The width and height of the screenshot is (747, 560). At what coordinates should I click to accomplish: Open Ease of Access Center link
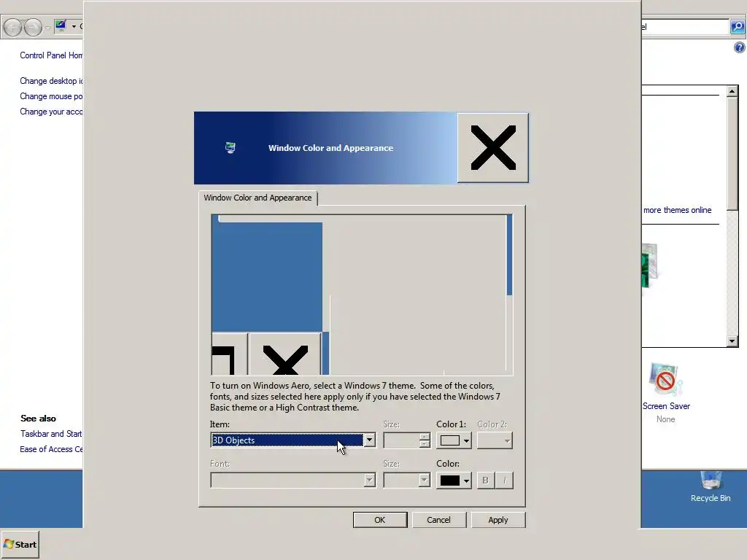click(x=51, y=449)
